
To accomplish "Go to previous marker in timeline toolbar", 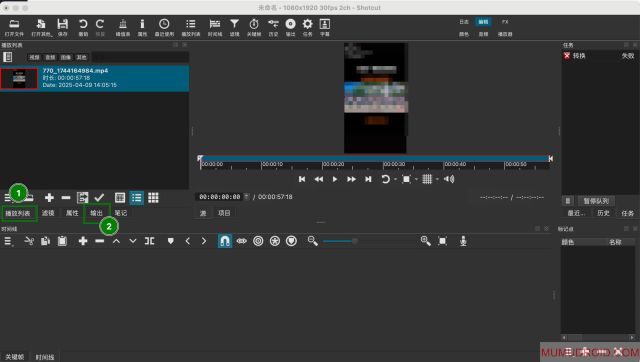I will [x=187, y=241].
